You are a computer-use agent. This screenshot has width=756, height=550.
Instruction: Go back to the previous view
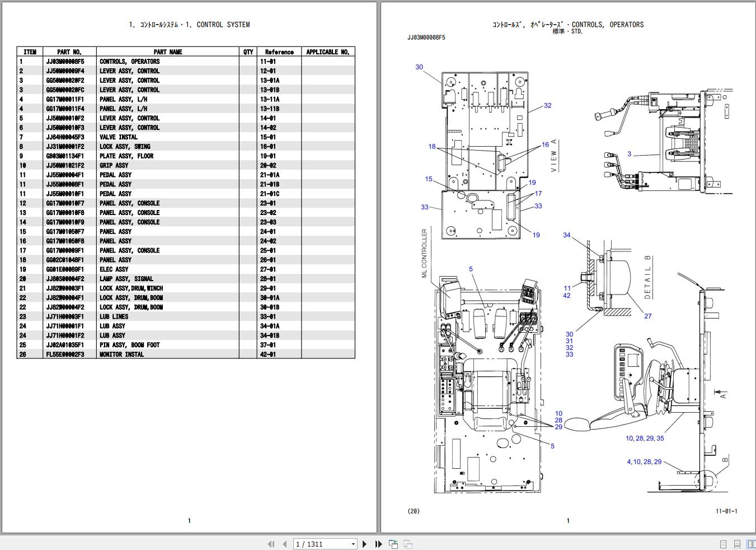(x=393, y=544)
